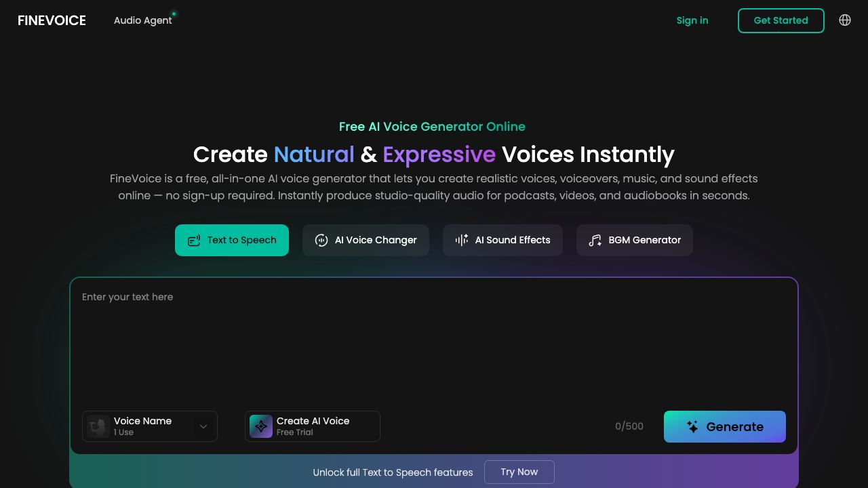868x488 pixels.
Task: Click the Create AI Voice sparkle icon
Action: pyautogui.click(x=261, y=426)
